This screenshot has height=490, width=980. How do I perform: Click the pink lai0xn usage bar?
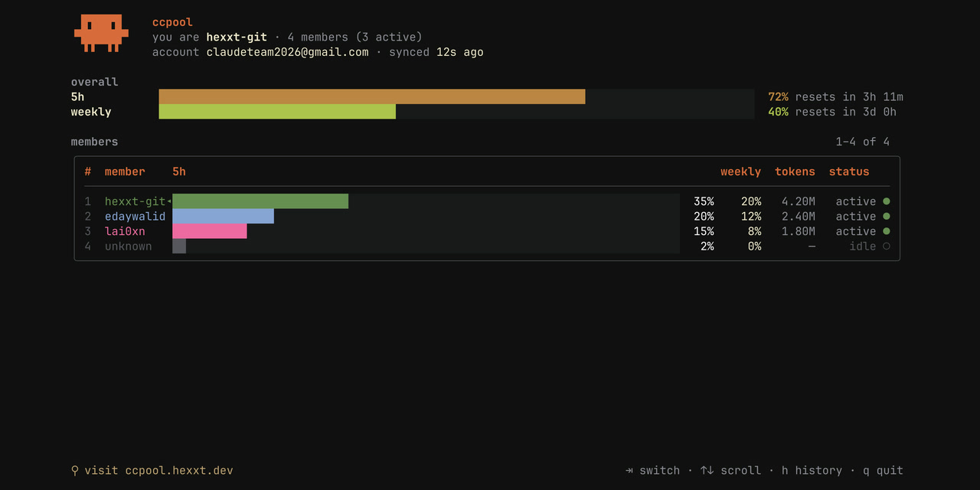pos(210,231)
